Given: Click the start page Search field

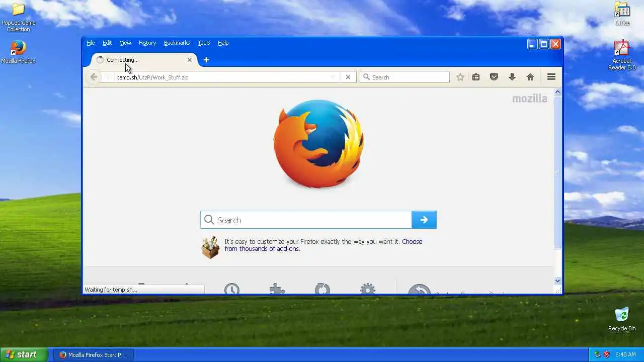Looking at the screenshot, I should 306,220.
